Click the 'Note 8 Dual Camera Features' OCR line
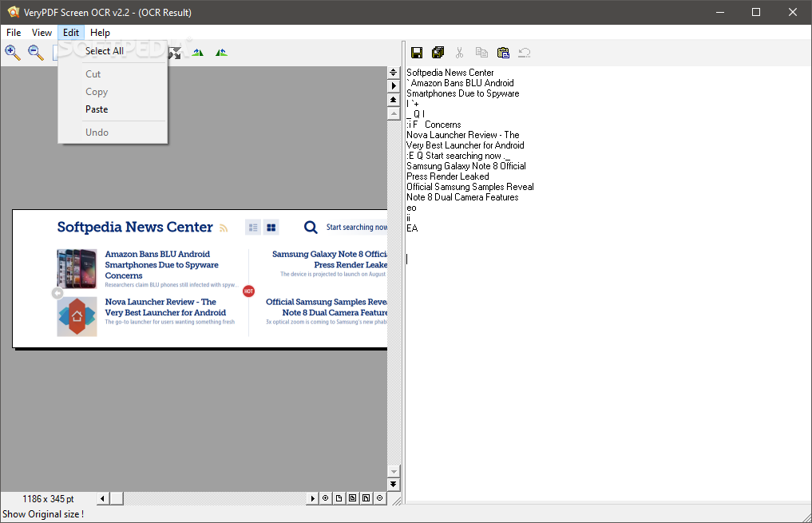812x523 pixels. pyautogui.click(x=462, y=196)
